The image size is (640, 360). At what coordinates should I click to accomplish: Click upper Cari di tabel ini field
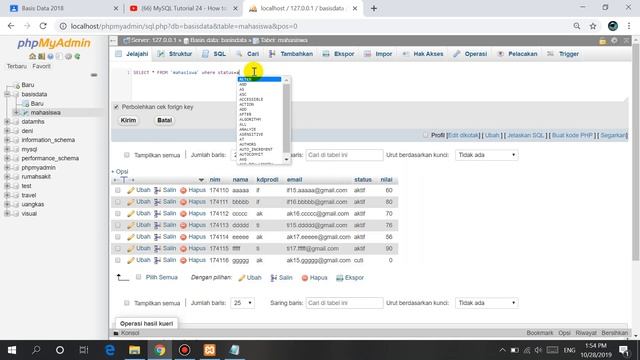coord(344,155)
